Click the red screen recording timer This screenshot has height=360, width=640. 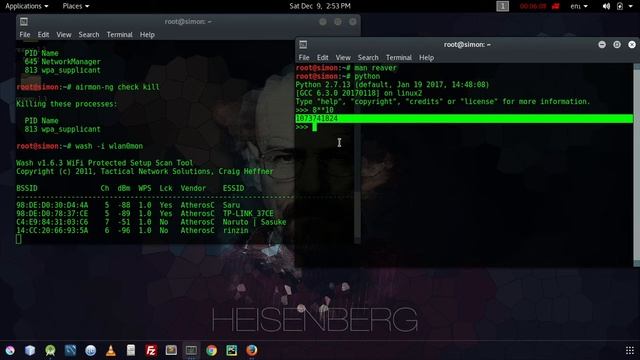533,6
